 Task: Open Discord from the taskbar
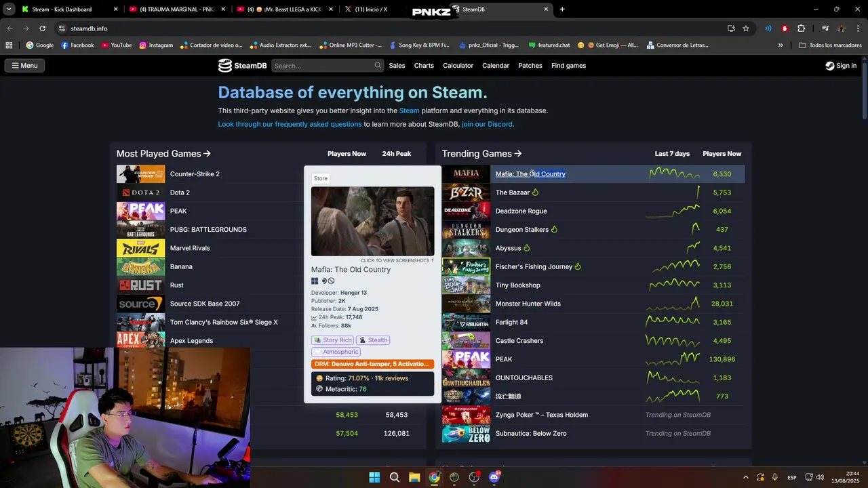494,477
